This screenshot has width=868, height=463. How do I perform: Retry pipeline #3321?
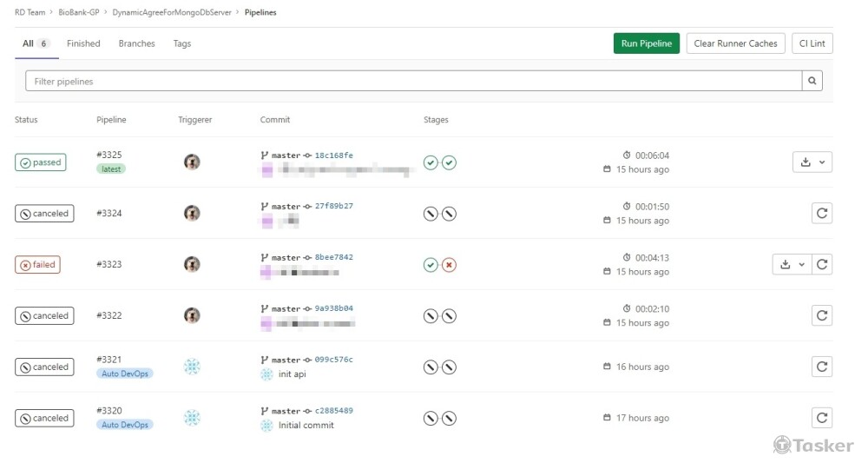(821, 367)
